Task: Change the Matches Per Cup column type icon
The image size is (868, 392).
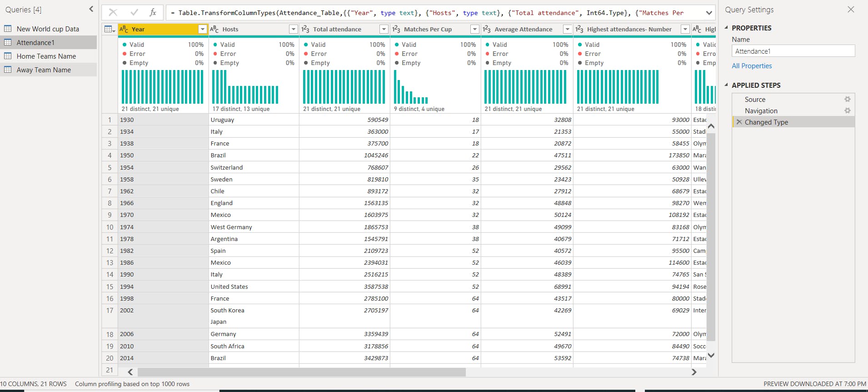Action: [x=396, y=29]
